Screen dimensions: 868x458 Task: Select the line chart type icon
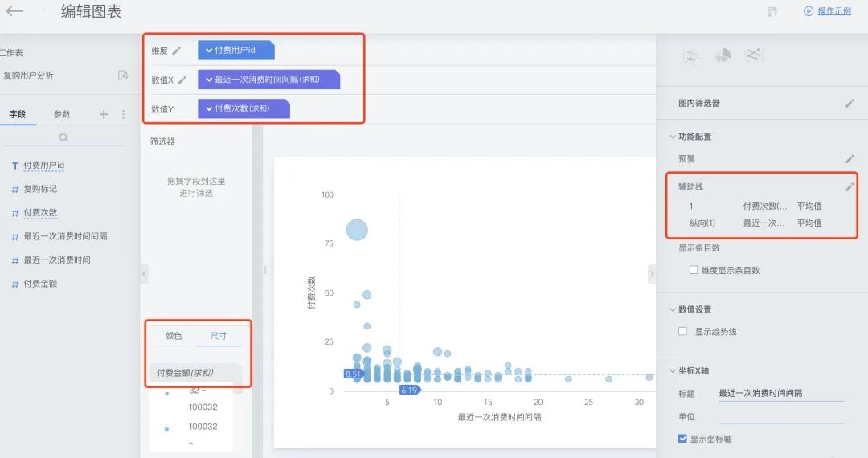click(x=753, y=54)
